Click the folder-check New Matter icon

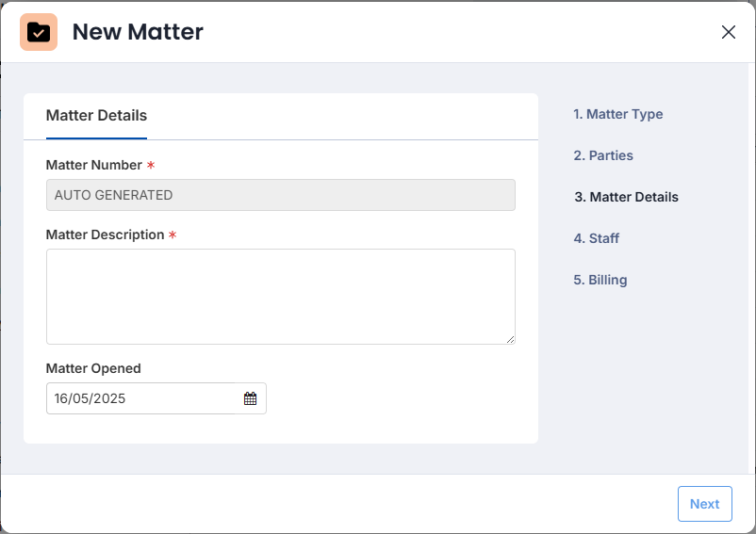tap(39, 32)
